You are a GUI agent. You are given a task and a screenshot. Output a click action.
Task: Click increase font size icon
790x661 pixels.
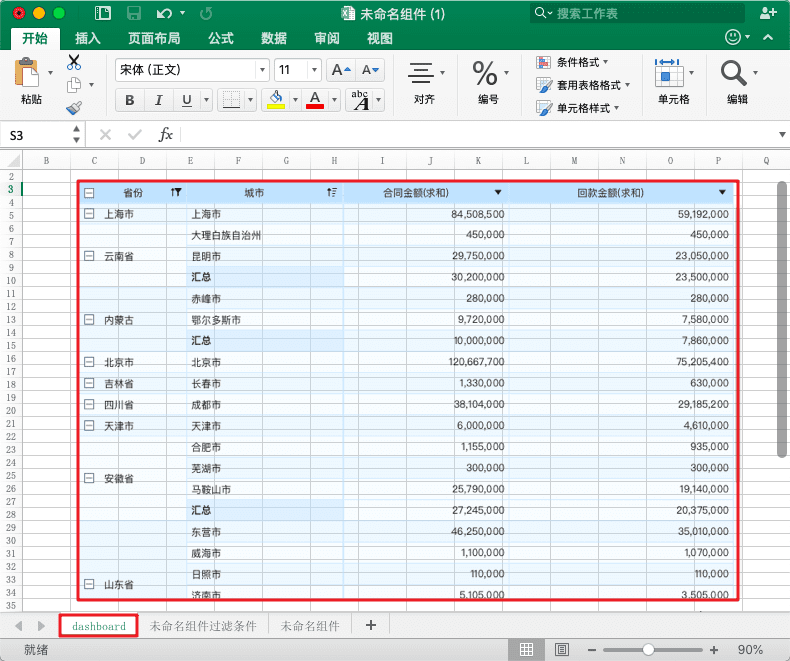[x=341, y=70]
